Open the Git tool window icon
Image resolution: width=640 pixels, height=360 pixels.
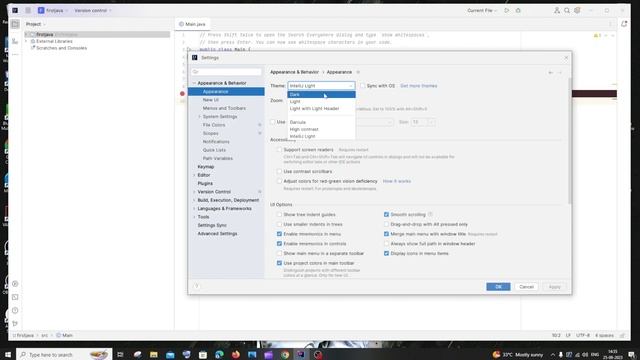[15, 324]
